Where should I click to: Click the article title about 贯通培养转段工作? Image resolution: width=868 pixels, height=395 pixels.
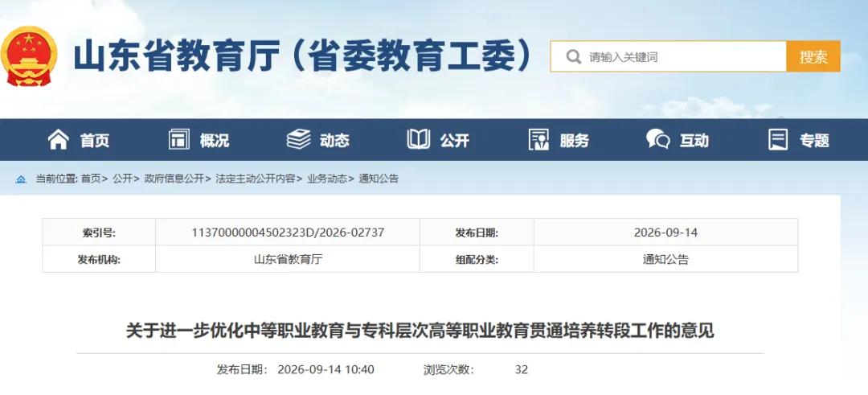tap(420, 331)
